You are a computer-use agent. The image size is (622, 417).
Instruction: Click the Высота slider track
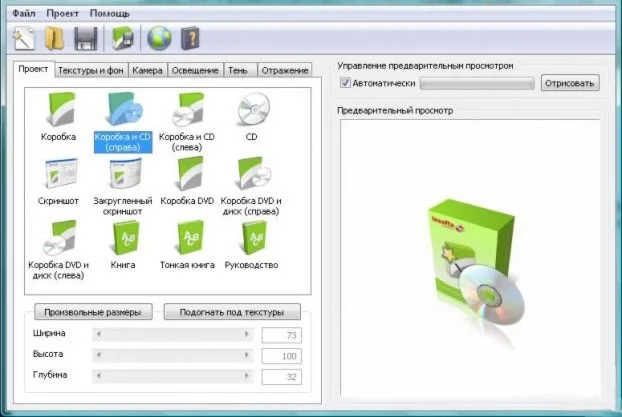(173, 356)
